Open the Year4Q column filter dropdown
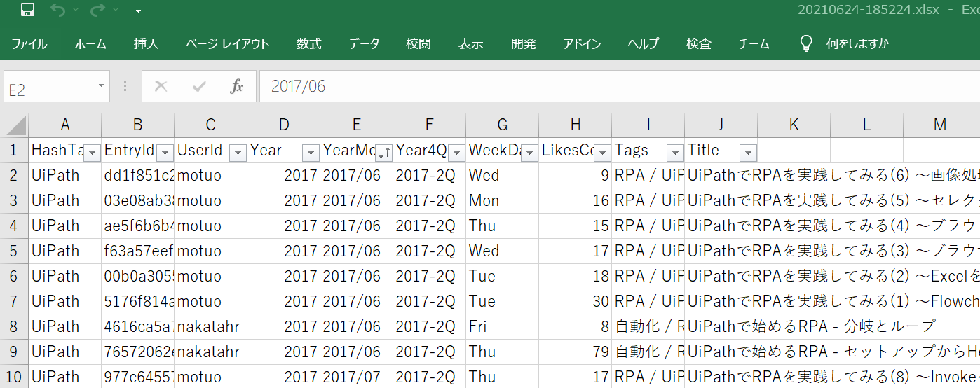 pyautogui.click(x=457, y=153)
